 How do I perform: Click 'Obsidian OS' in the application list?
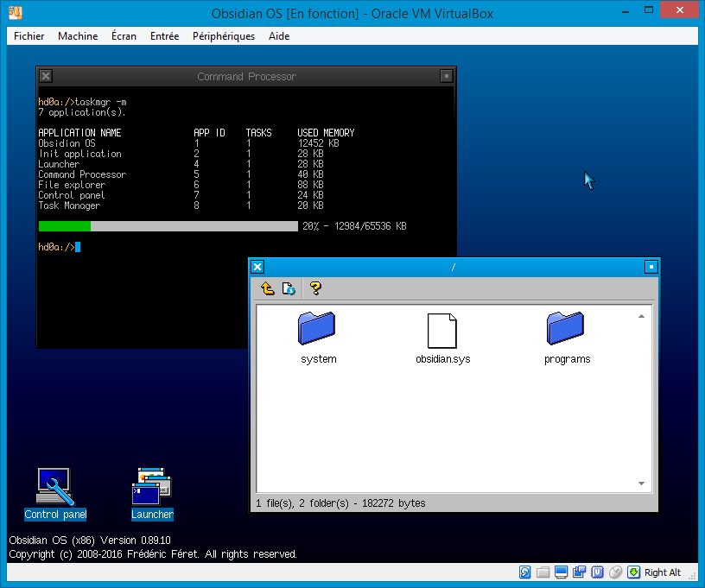pyautogui.click(x=67, y=143)
